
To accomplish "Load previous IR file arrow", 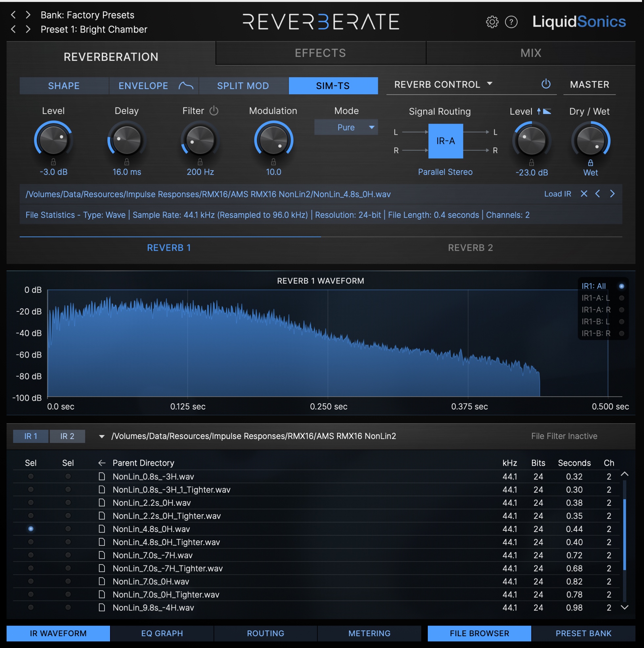I will 598,194.
